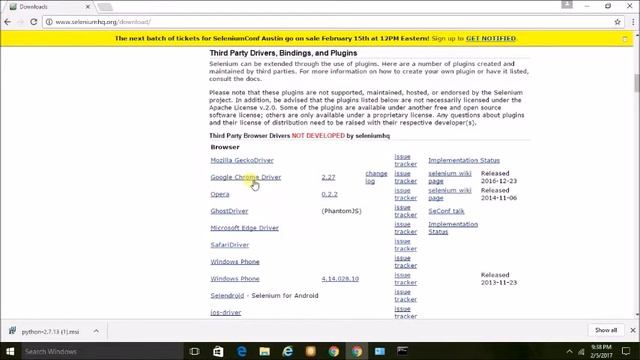View site information icon in address bar
Viewport: 640px width, 360px height.
tap(49, 22)
